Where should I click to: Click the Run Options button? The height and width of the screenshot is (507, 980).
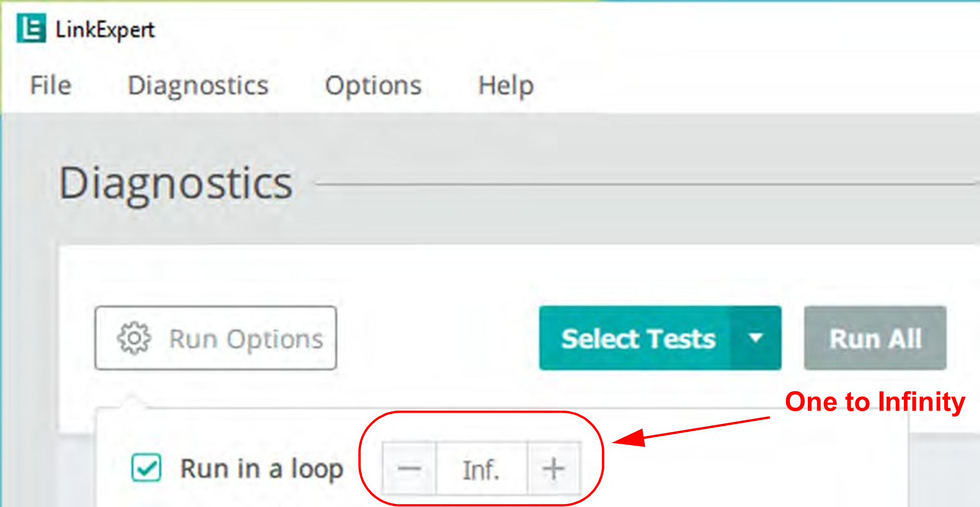(x=216, y=338)
